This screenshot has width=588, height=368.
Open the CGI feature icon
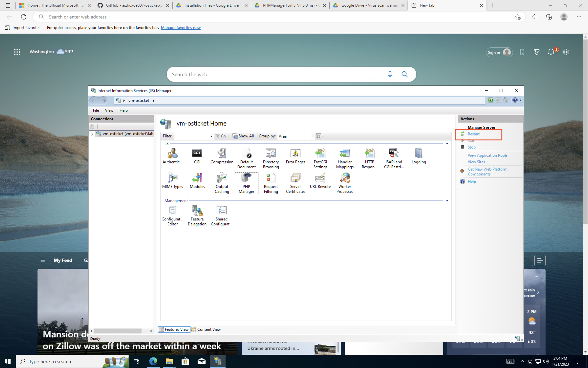coord(197,156)
